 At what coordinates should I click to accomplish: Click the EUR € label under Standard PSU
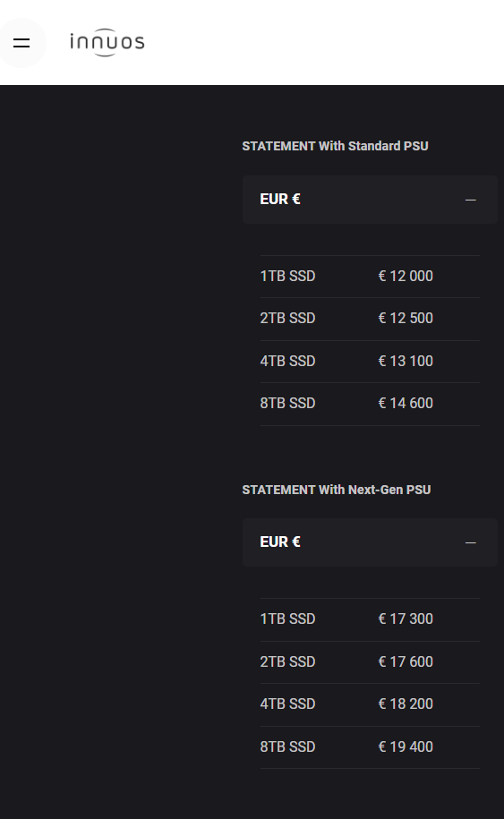280,199
